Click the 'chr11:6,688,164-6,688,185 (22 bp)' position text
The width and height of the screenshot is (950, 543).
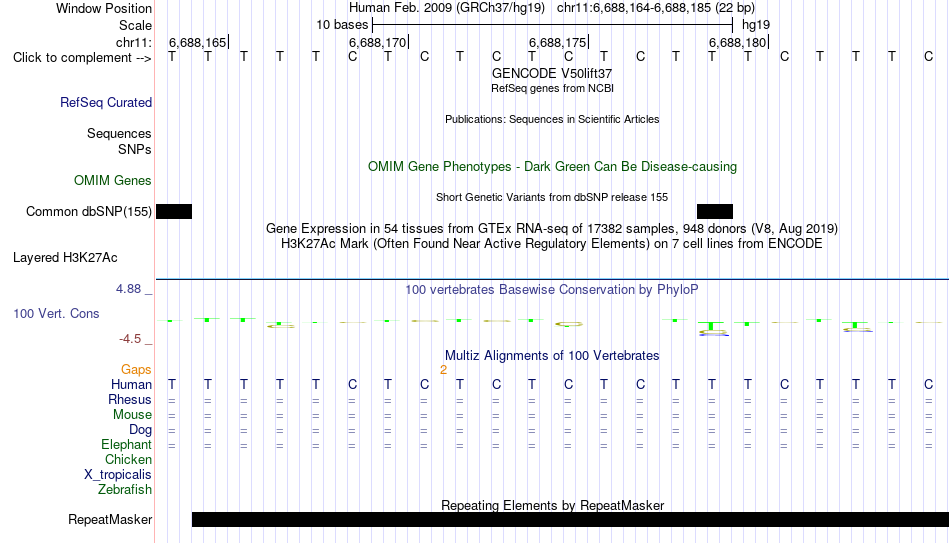pos(656,8)
